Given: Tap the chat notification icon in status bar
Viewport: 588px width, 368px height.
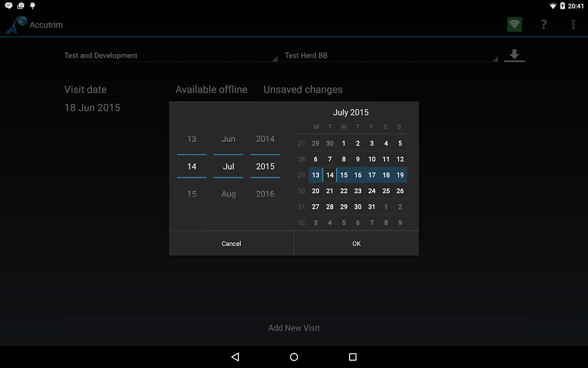Looking at the screenshot, I should (9, 6).
